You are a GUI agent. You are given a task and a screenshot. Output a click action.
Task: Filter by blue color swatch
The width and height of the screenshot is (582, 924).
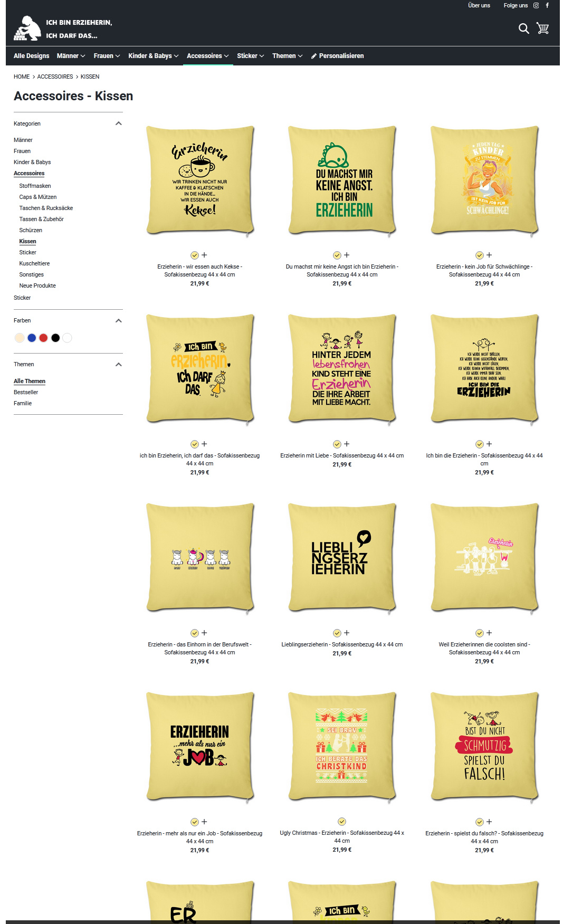(x=32, y=338)
